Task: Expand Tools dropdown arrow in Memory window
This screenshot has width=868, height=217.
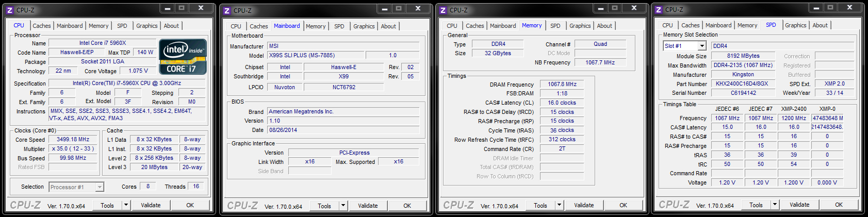Action: [x=559, y=205]
